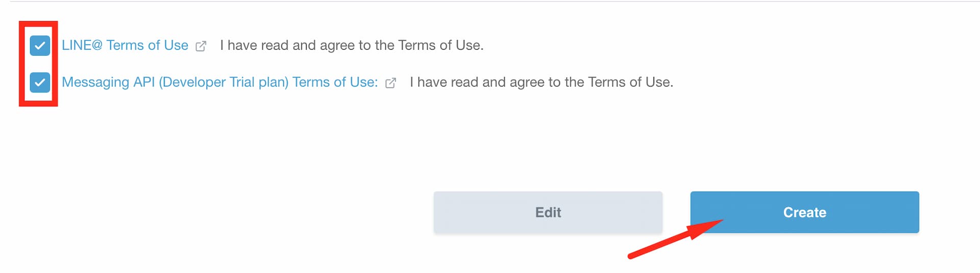The width and height of the screenshot is (980, 273).
Task: Click external link icon after Messaging API Terms
Action: (x=390, y=83)
